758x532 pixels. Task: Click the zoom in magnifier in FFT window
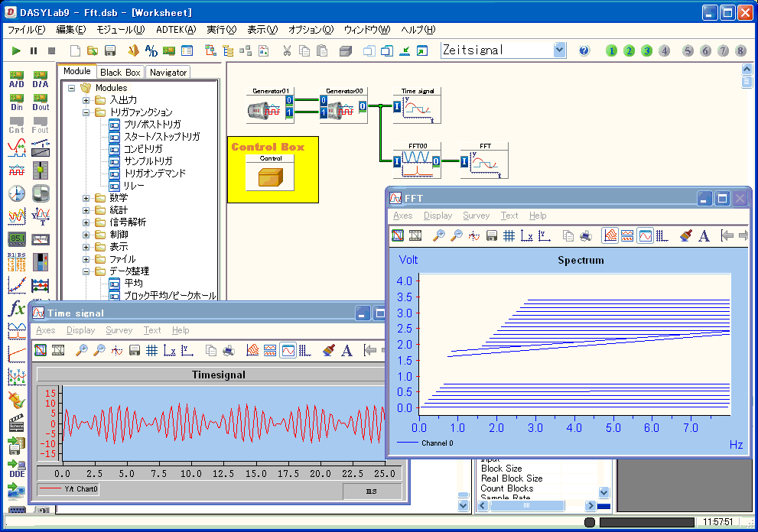coord(439,235)
